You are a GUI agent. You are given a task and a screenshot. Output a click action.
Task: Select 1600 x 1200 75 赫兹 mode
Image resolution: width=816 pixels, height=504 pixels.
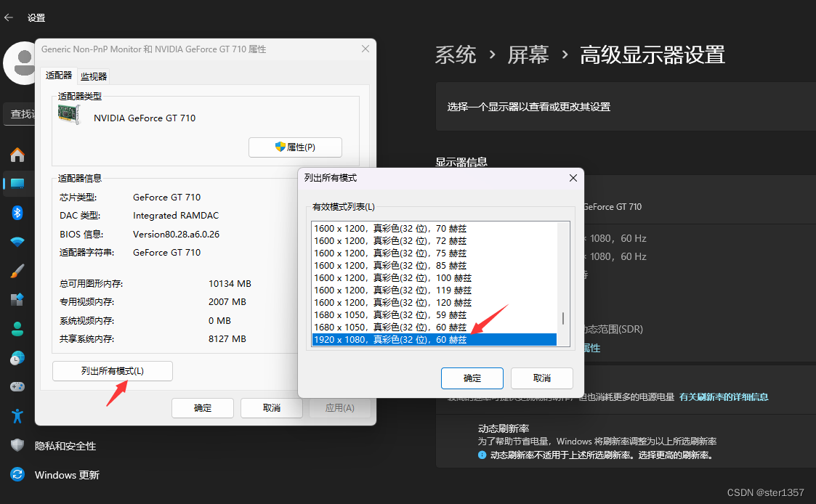tap(434, 253)
